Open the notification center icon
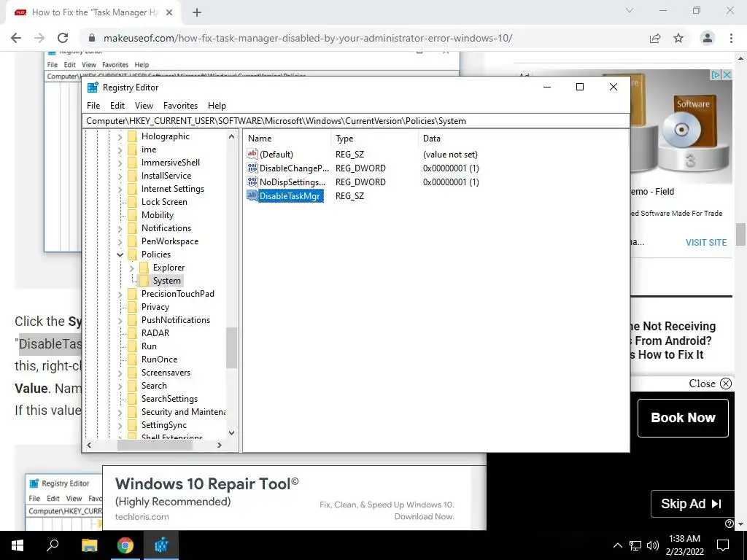The height and width of the screenshot is (560, 747). (x=723, y=545)
